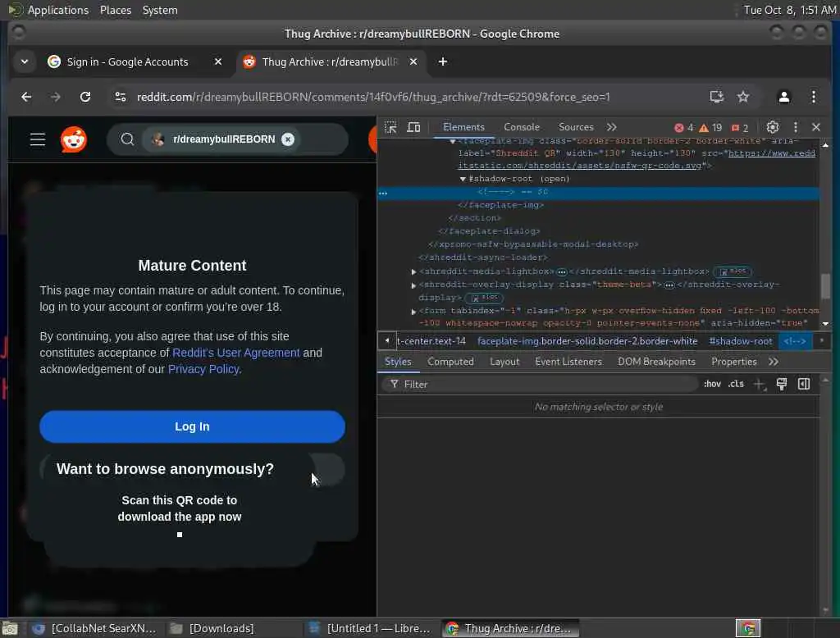The image size is (840, 638).
Task: Click the Reddit snoo logo
Action: pyautogui.click(x=73, y=139)
